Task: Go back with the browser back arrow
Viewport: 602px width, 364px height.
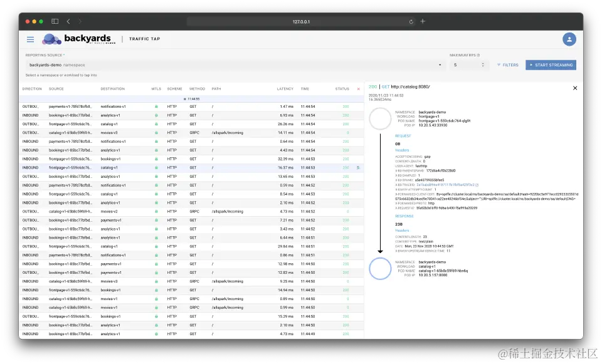Action: coord(68,21)
